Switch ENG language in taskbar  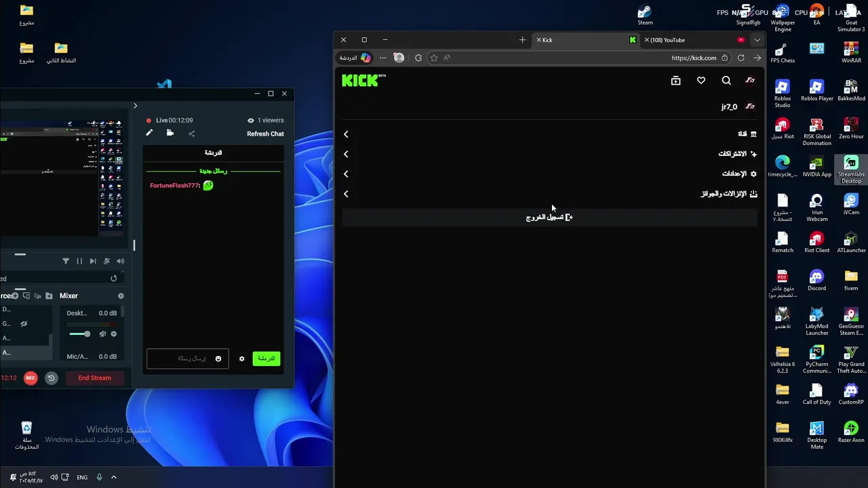click(x=82, y=477)
